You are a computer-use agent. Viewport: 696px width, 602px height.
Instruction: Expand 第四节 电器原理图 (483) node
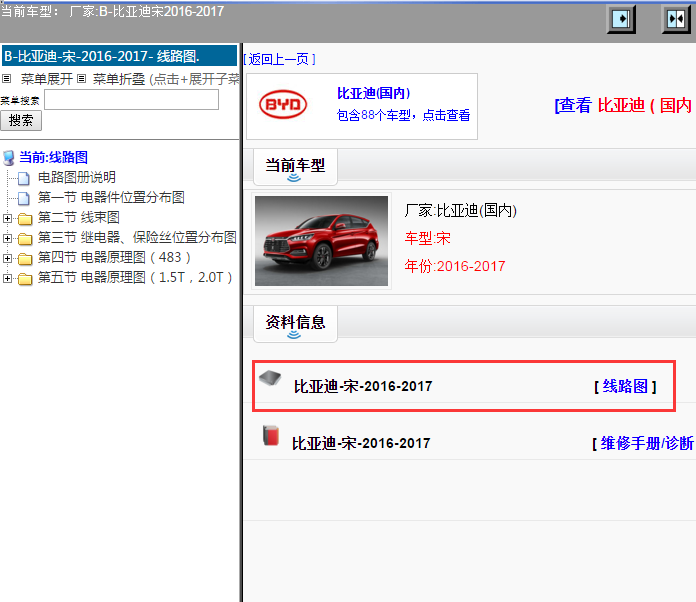click(x=7, y=258)
